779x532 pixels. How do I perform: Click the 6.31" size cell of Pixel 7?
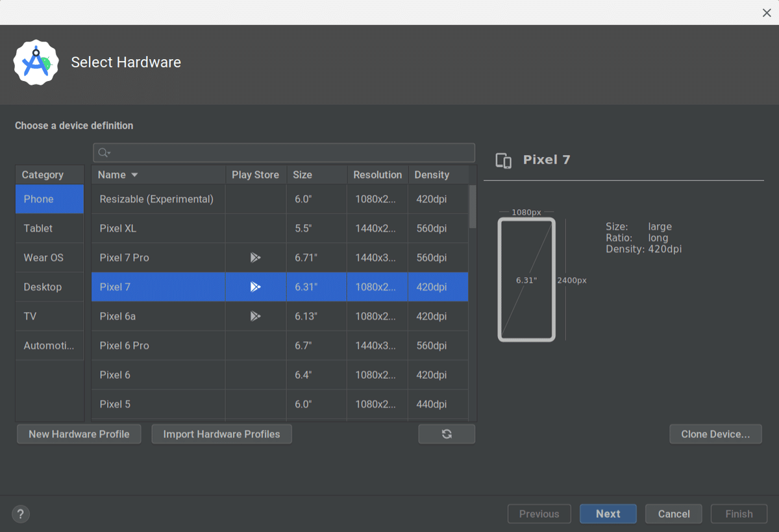coord(317,287)
